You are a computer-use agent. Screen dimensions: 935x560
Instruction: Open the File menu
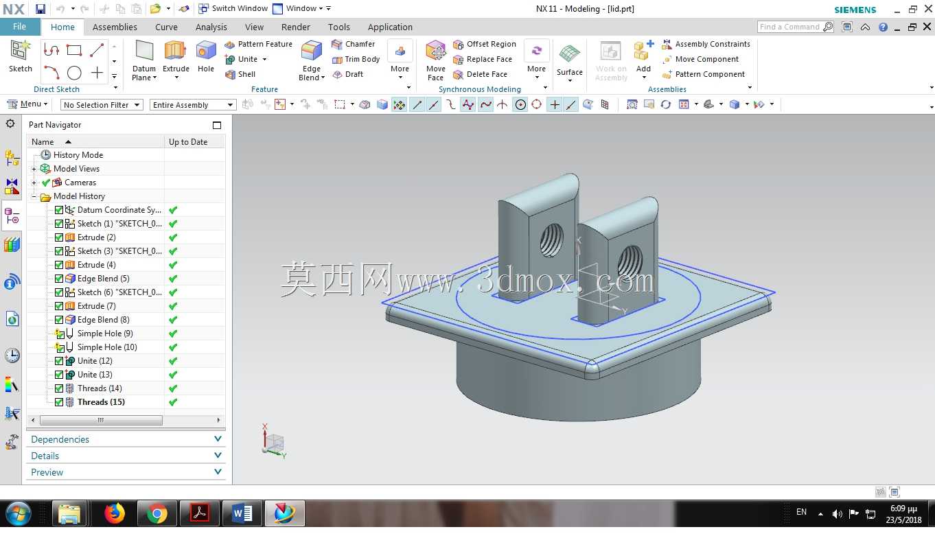20,27
